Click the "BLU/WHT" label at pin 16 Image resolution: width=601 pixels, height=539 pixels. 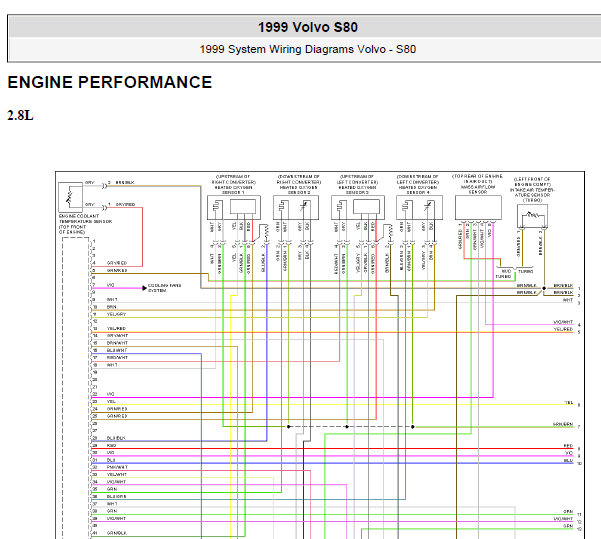tap(117, 350)
